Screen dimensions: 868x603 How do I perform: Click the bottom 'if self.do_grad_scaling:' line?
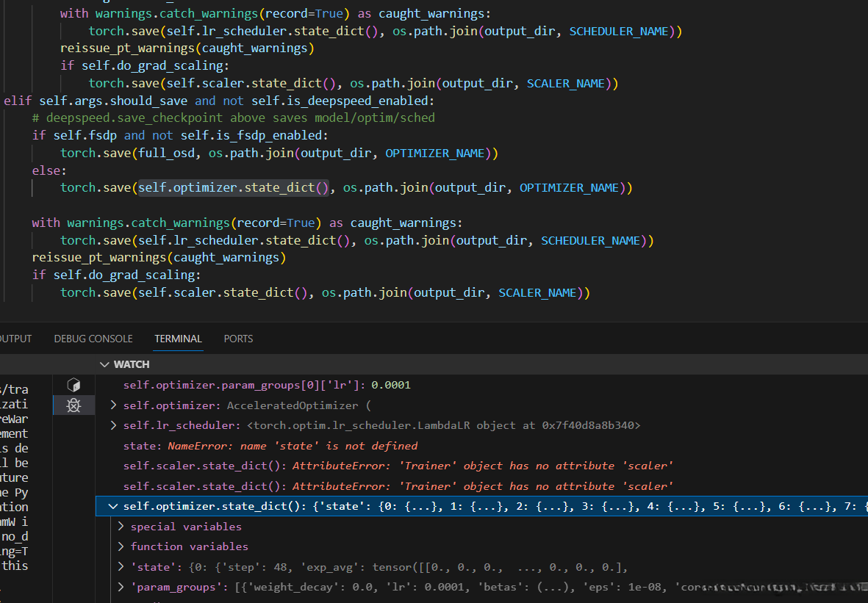pos(116,275)
